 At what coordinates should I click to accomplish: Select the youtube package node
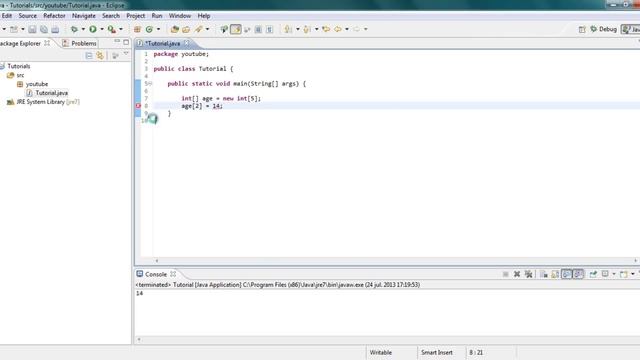[x=32, y=84]
